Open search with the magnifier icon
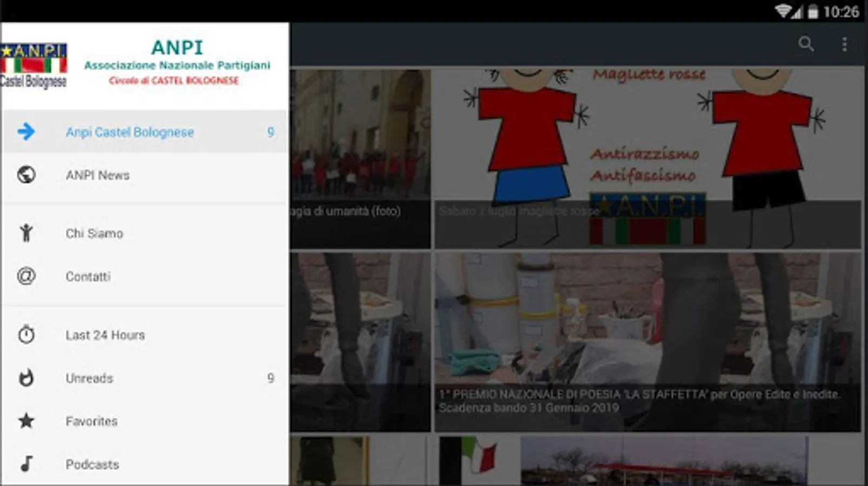Viewport: 868px width, 486px height. tap(806, 44)
